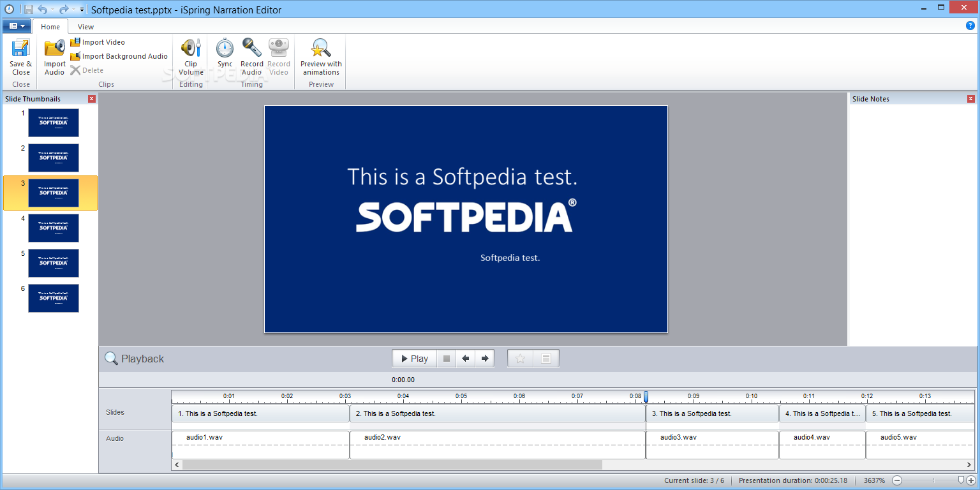Viewport: 980px width, 490px height.
Task: Select slide 1 block on timeline
Action: coord(260,413)
